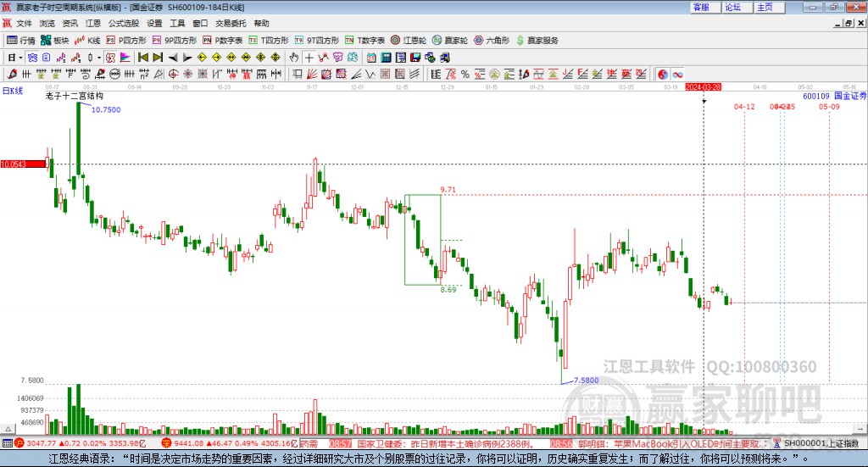Jump to first bar with green arrow

click(x=142, y=57)
